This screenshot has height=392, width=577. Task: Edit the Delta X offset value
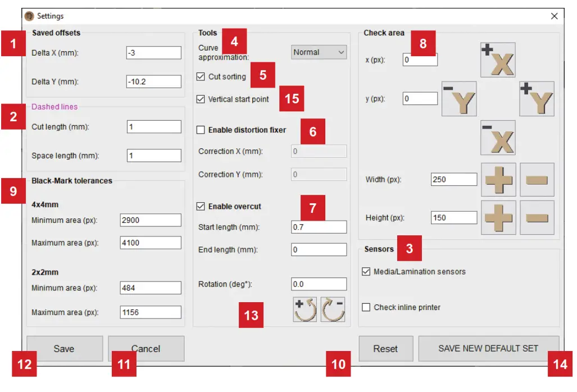coord(154,51)
